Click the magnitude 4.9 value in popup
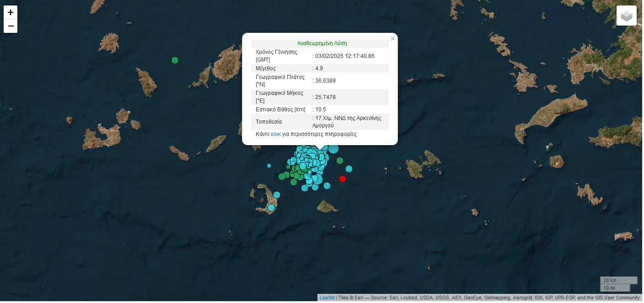644x303 pixels. point(319,68)
